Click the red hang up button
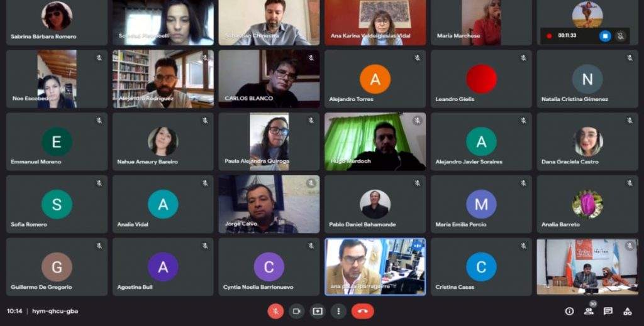Screen dimensions: 644x326 (363, 311)
